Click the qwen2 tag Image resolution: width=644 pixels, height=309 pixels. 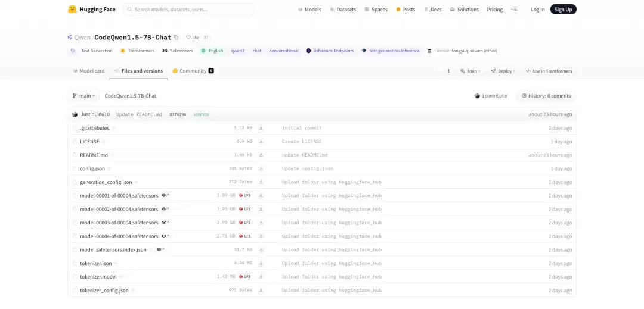pyautogui.click(x=237, y=51)
